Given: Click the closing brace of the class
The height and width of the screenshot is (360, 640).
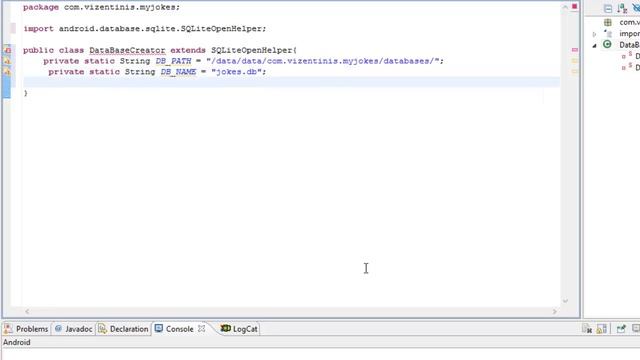Looking at the screenshot, I should pos(26,93).
